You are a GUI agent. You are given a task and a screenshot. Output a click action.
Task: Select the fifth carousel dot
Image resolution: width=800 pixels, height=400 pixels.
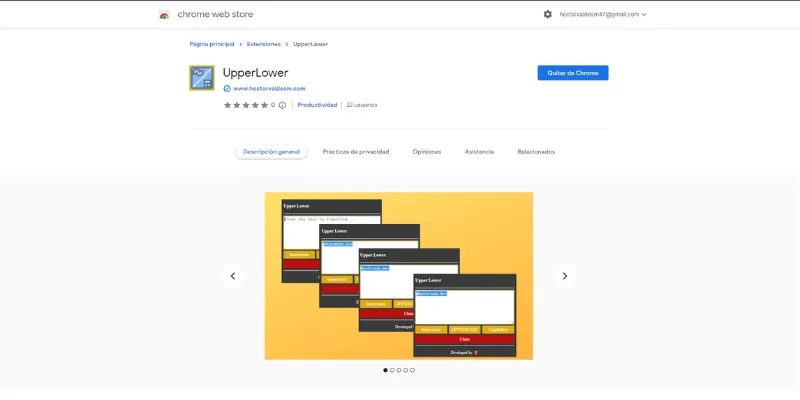click(x=412, y=370)
